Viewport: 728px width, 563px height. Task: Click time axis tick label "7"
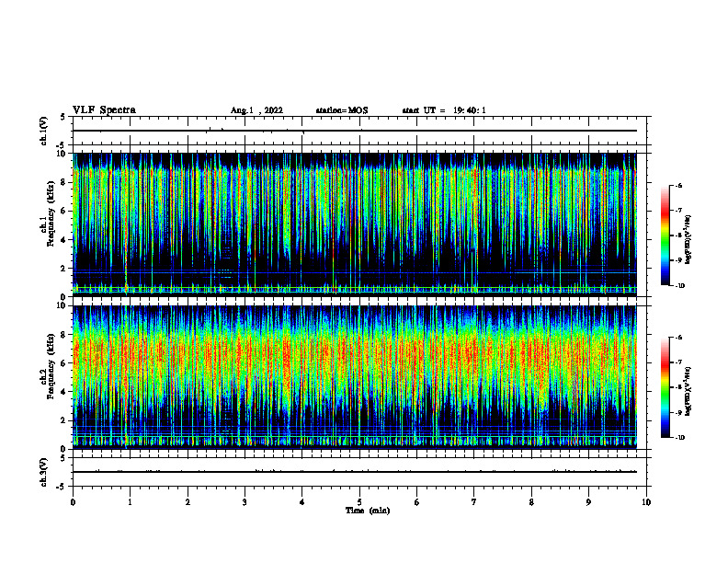pos(474,502)
